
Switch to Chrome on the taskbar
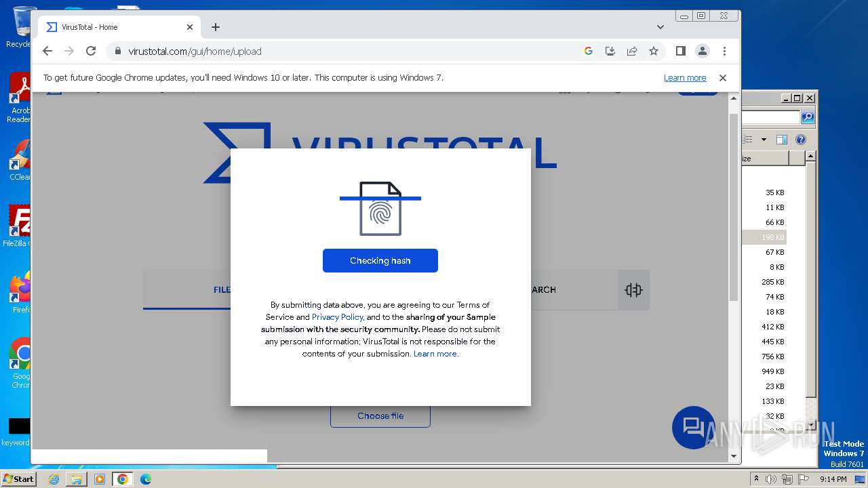pyautogui.click(x=123, y=479)
